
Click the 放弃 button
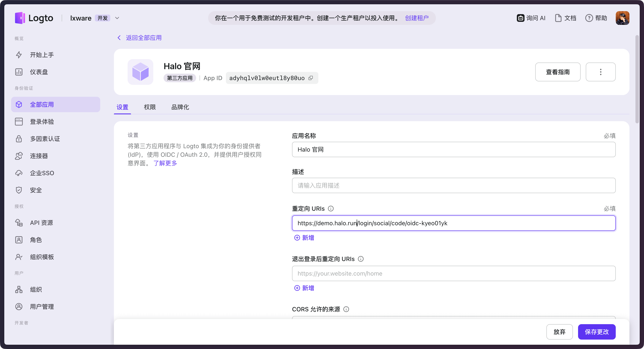click(559, 332)
